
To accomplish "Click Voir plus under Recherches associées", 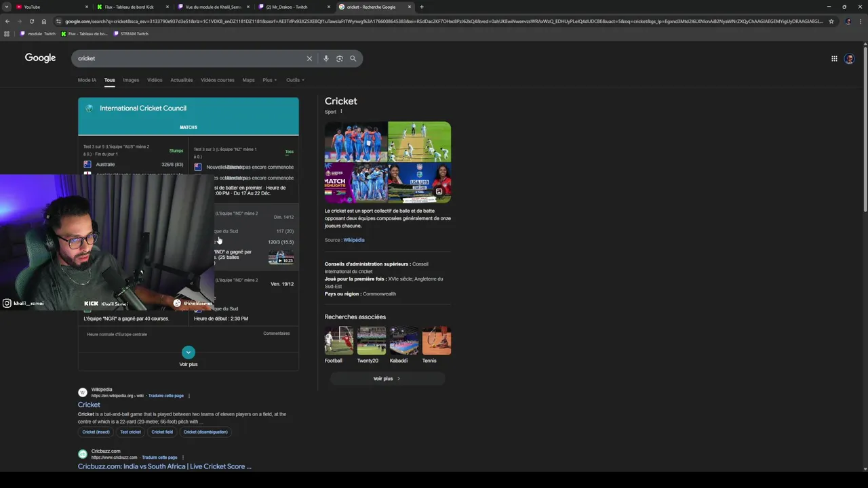I will point(387,379).
